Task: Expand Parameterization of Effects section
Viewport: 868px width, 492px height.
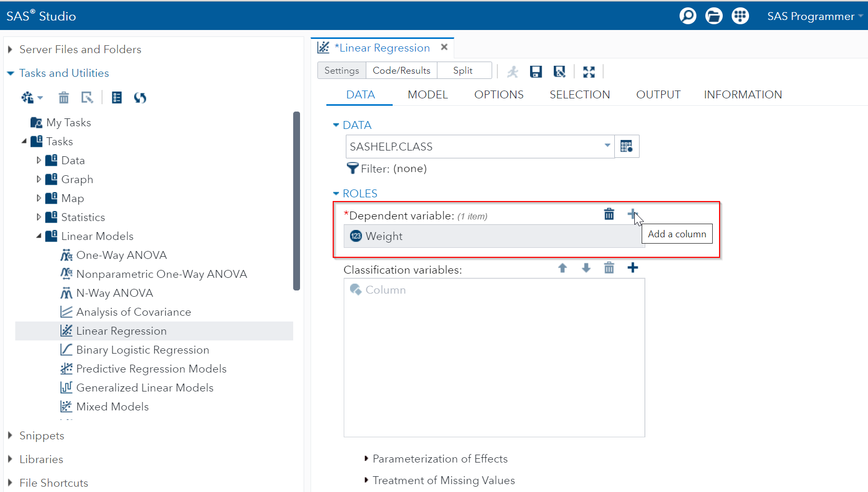Action: coord(440,459)
